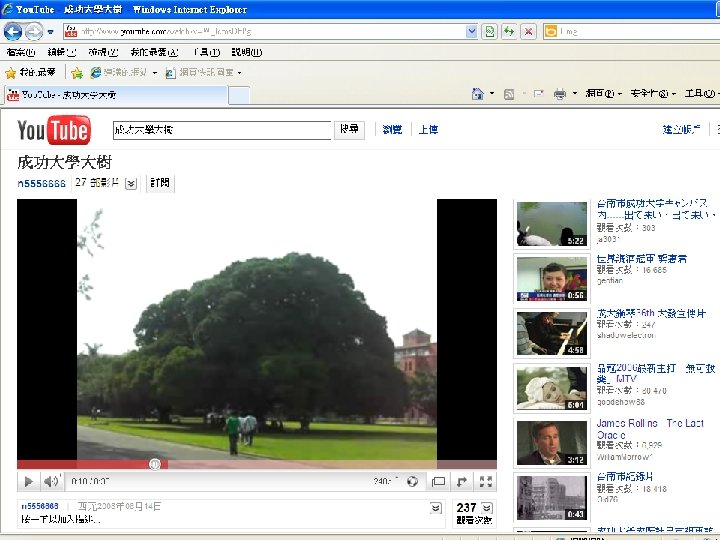
Task: Expand the 27 videos dropdown arrow
Action: point(131,184)
